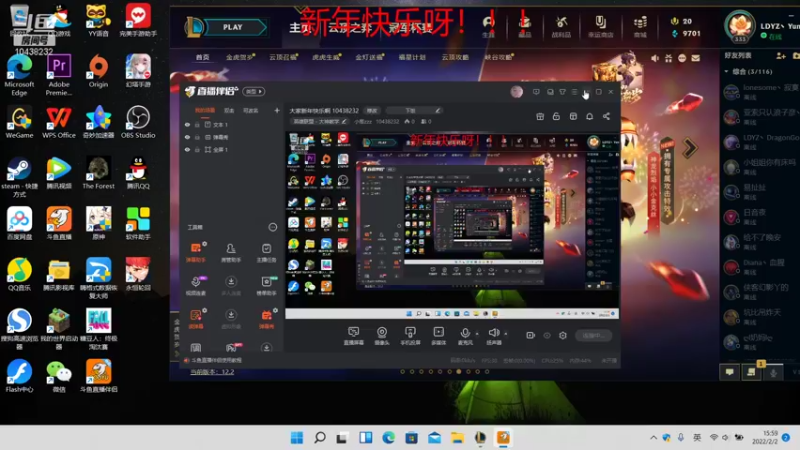Advance League banner with right arrow
Viewport: 800px width, 450px height.
[690, 148]
